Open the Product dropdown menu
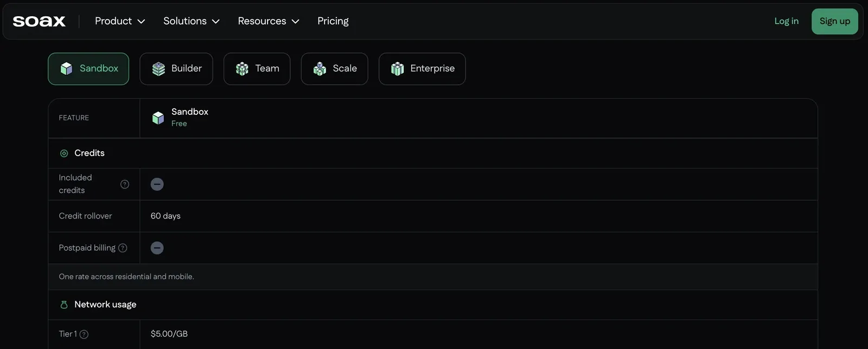Image resolution: width=868 pixels, height=349 pixels. (x=120, y=21)
